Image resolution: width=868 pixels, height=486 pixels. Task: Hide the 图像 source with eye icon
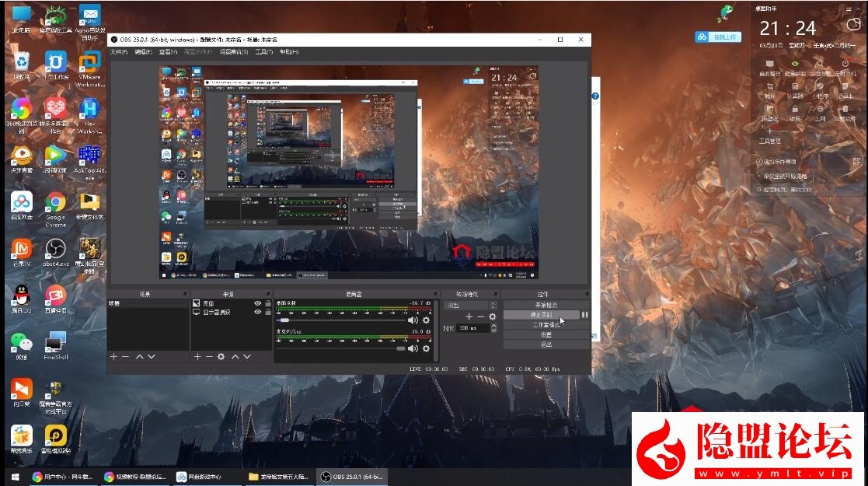(257, 303)
